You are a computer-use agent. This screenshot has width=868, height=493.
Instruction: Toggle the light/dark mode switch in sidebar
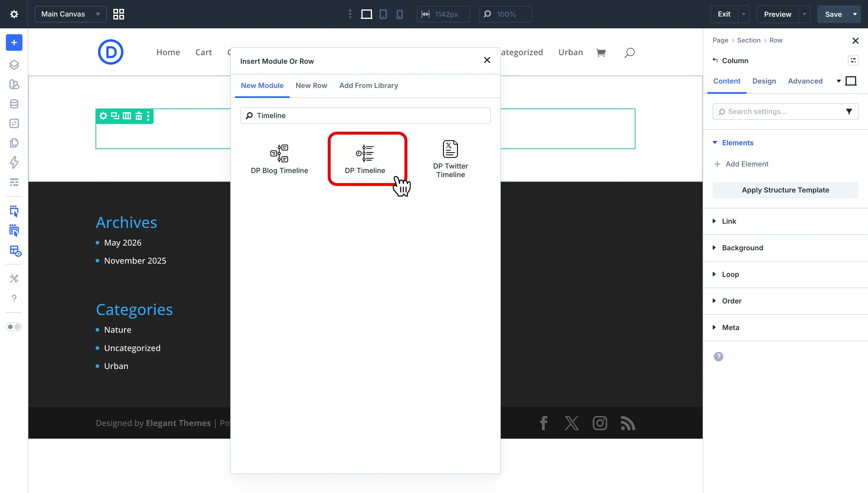click(14, 327)
